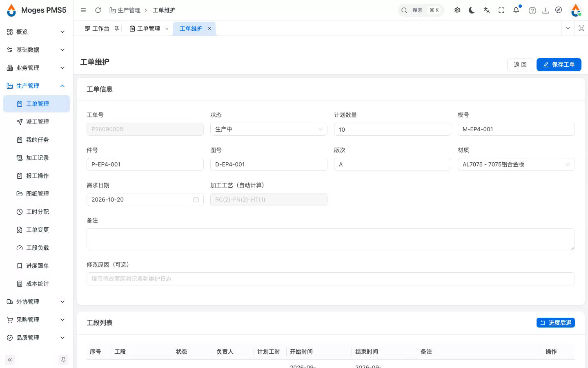Open the calendar picker for 需求日期
The width and height of the screenshot is (588, 368).
coord(196,200)
